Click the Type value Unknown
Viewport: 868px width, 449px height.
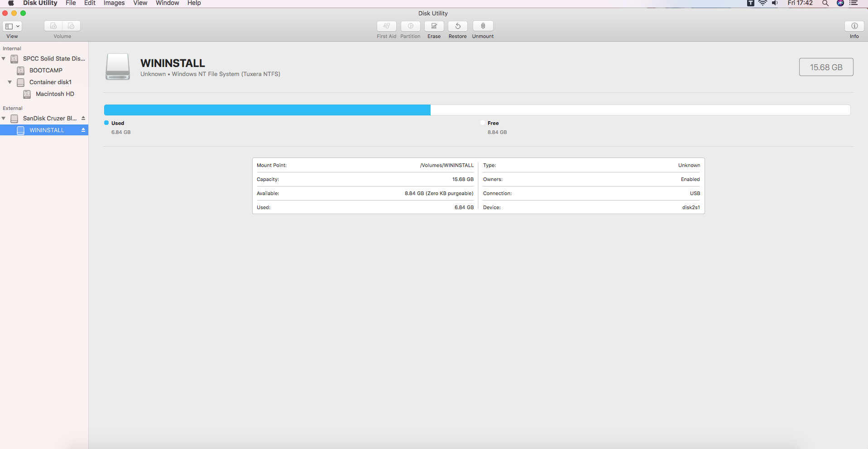pyautogui.click(x=689, y=166)
